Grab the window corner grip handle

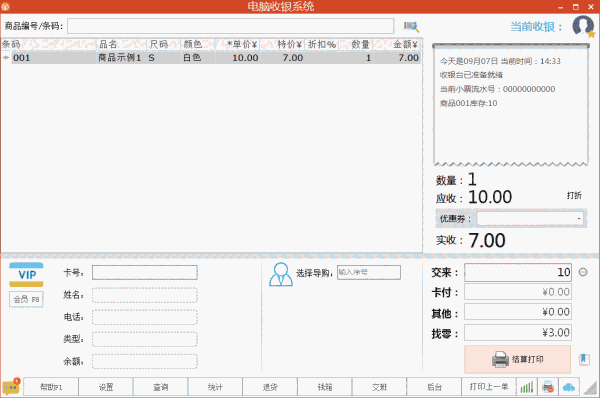pos(591,388)
